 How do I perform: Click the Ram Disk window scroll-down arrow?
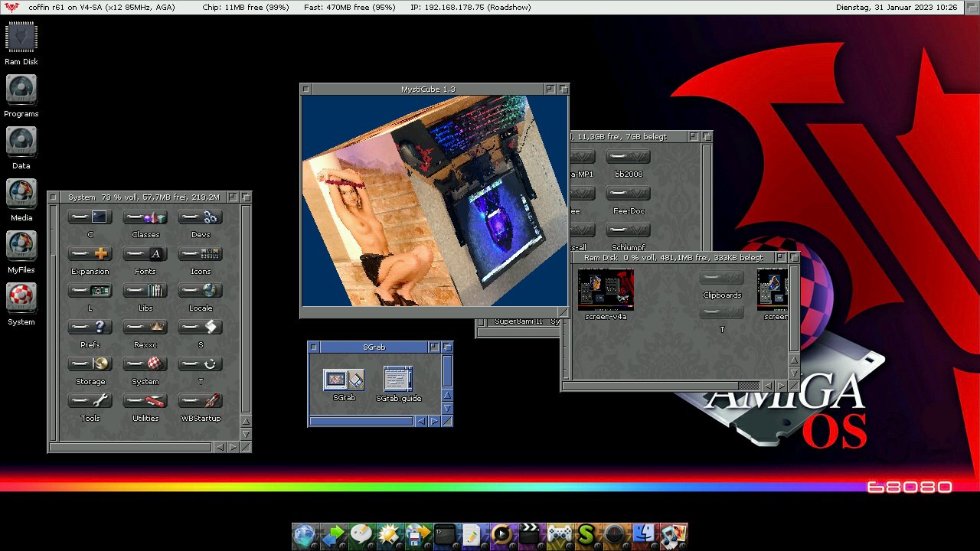(x=794, y=373)
